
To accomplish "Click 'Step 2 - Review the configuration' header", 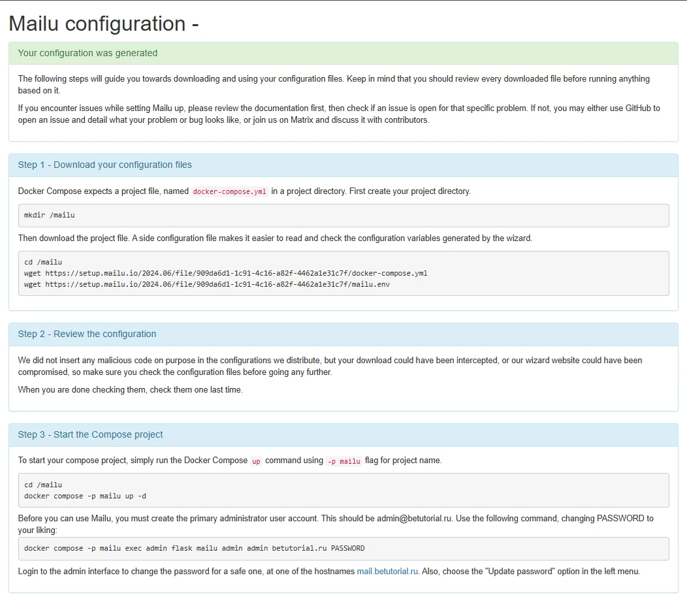I will coord(87,334).
